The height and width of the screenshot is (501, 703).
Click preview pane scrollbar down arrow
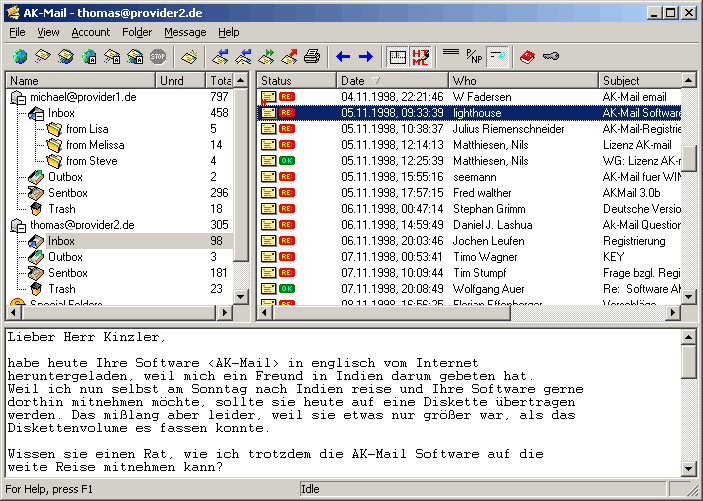click(689, 469)
